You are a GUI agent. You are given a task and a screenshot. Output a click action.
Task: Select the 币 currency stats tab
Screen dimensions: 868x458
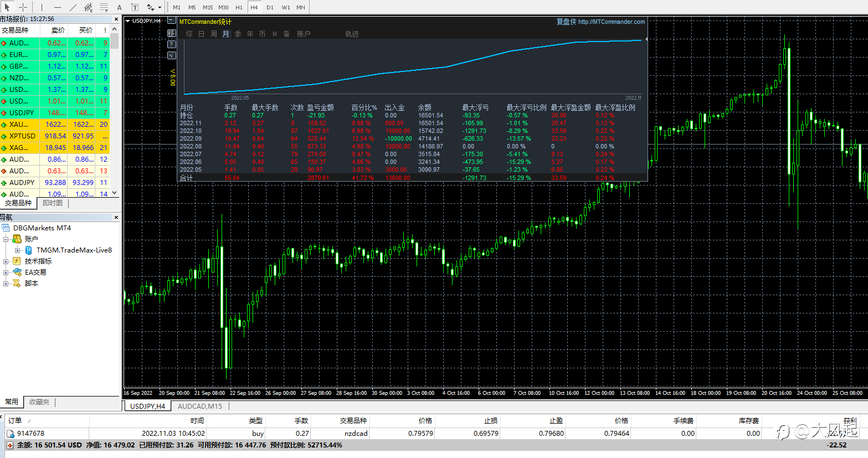tap(263, 34)
